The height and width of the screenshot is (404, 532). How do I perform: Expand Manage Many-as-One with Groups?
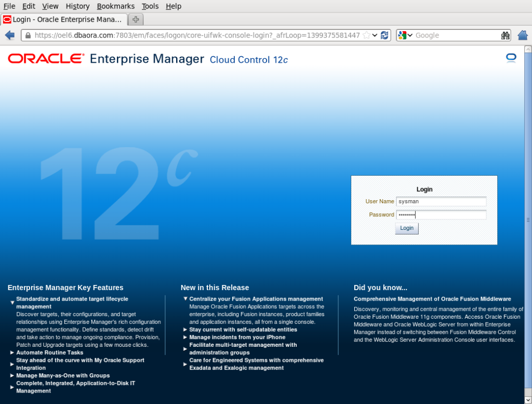[x=12, y=375]
